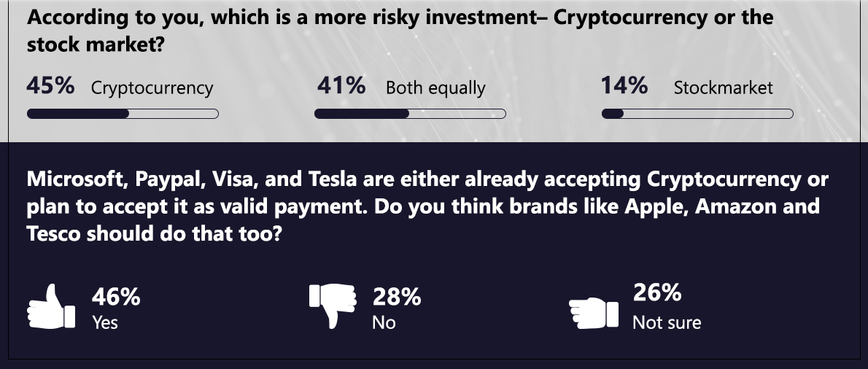The height and width of the screenshot is (369, 868).
Task: Click the risky investment question heading
Action: (400, 31)
